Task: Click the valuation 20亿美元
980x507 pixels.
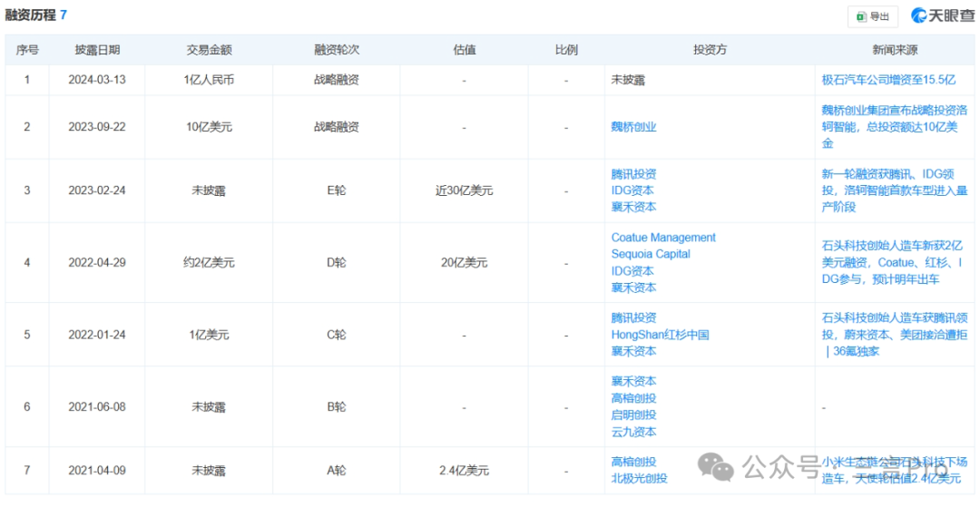Action: coord(464,263)
